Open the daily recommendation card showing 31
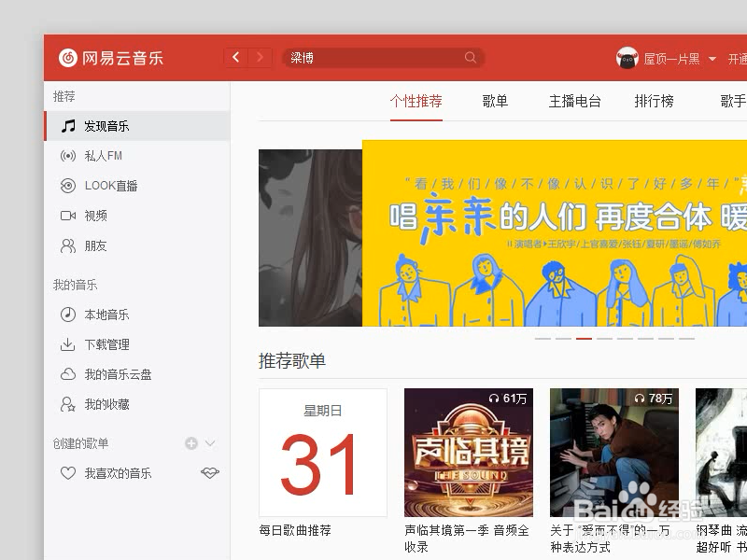The height and width of the screenshot is (560, 747). click(323, 453)
